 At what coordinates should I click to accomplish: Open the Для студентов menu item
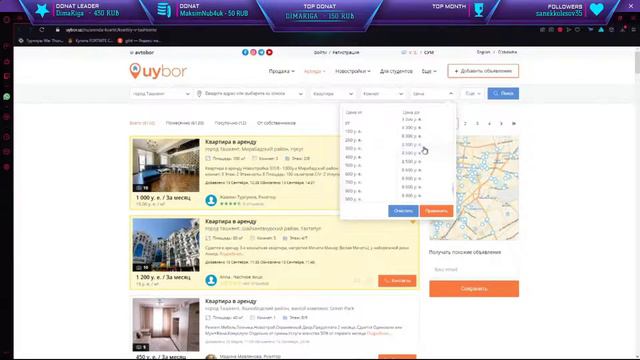point(396,71)
